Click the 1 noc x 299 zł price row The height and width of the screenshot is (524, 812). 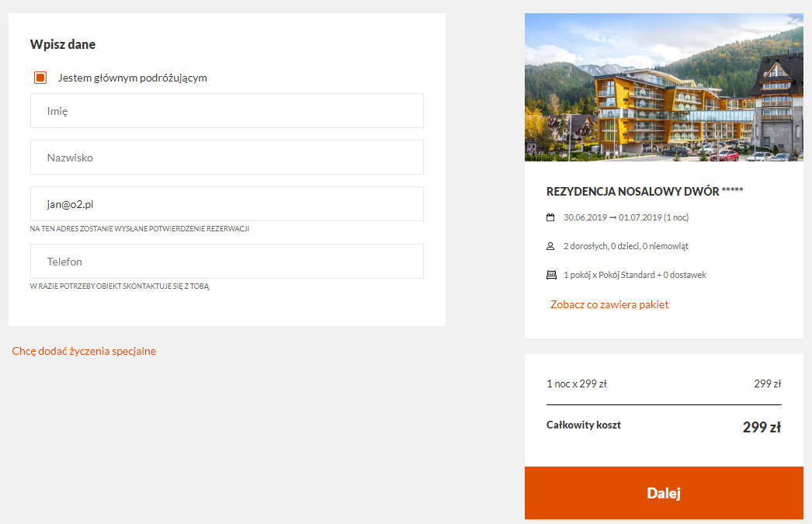coord(664,383)
